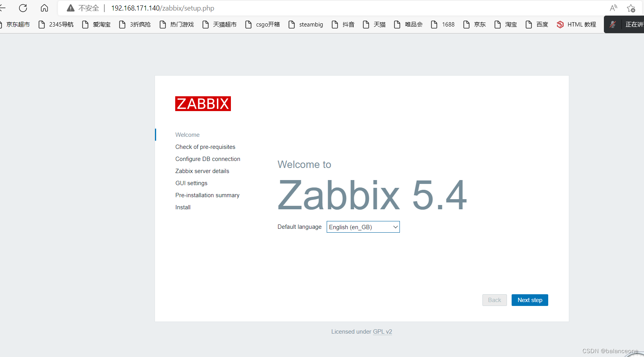Click the Next step button

click(x=530, y=300)
